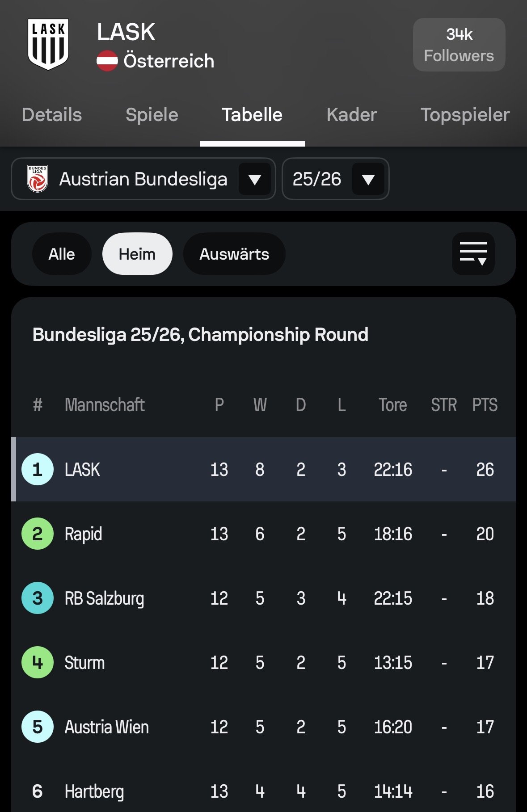Tap the Austrian flag icon
Image resolution: width=527 pixels, height=812 pixels.
107,61
